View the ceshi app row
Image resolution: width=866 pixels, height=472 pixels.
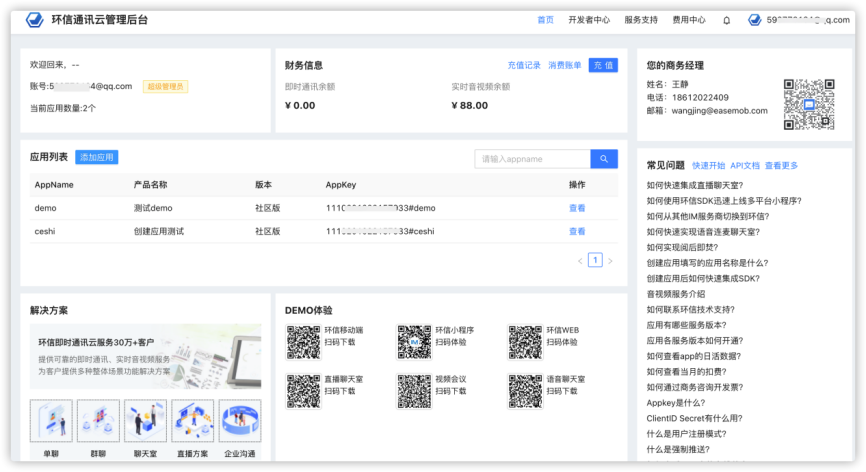point(577,231)
